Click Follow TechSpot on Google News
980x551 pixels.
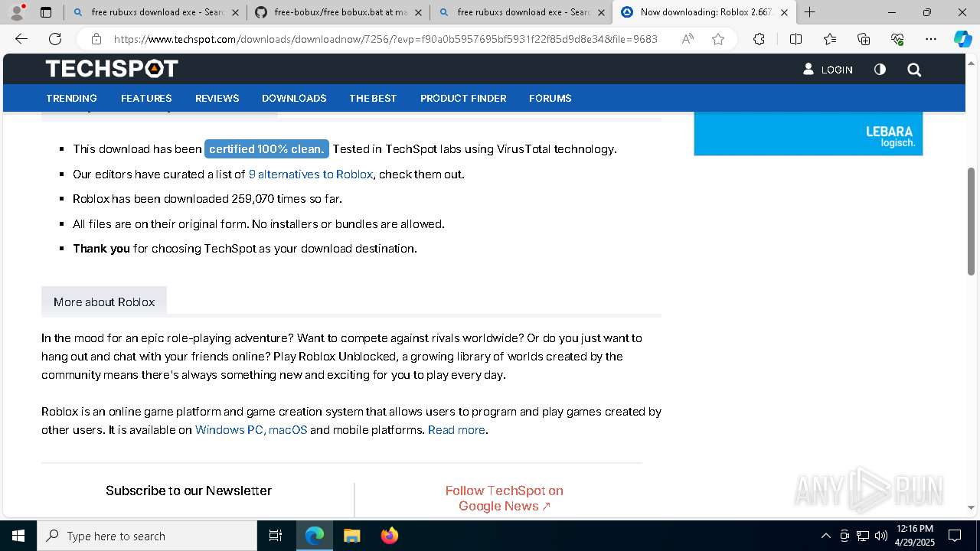tap(505, 498)
